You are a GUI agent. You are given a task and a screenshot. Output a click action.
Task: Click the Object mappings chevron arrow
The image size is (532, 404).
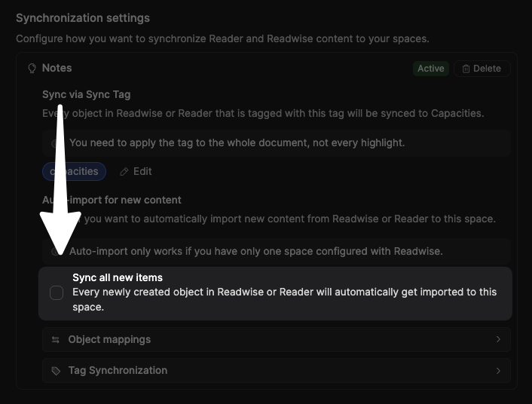[x=498, y=339]
